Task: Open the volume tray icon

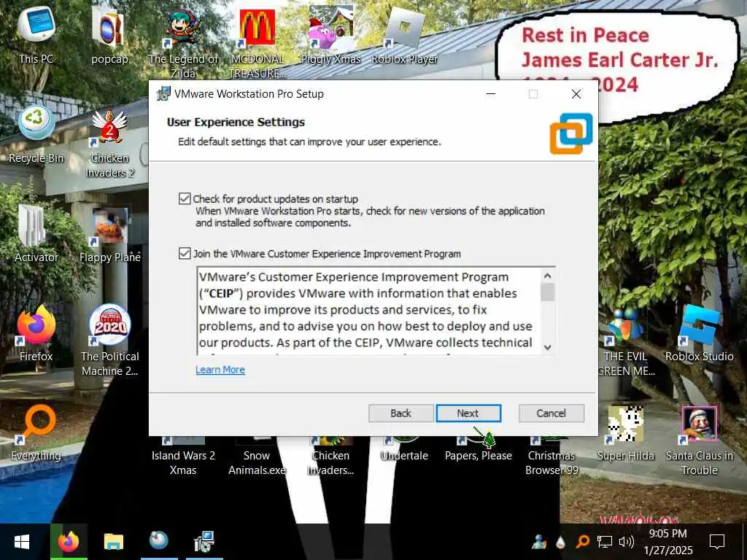Action: click(626, 542)
